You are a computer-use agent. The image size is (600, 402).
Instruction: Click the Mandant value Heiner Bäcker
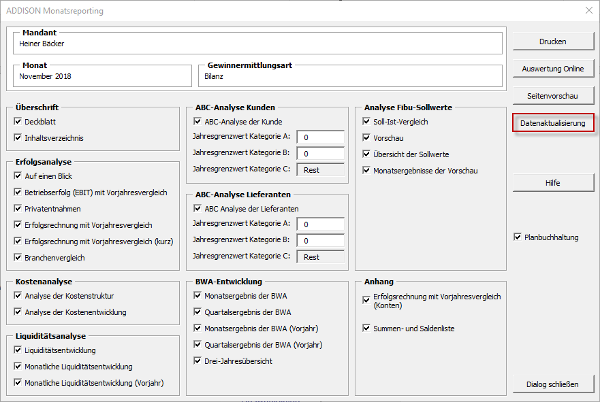coord(42,44)
